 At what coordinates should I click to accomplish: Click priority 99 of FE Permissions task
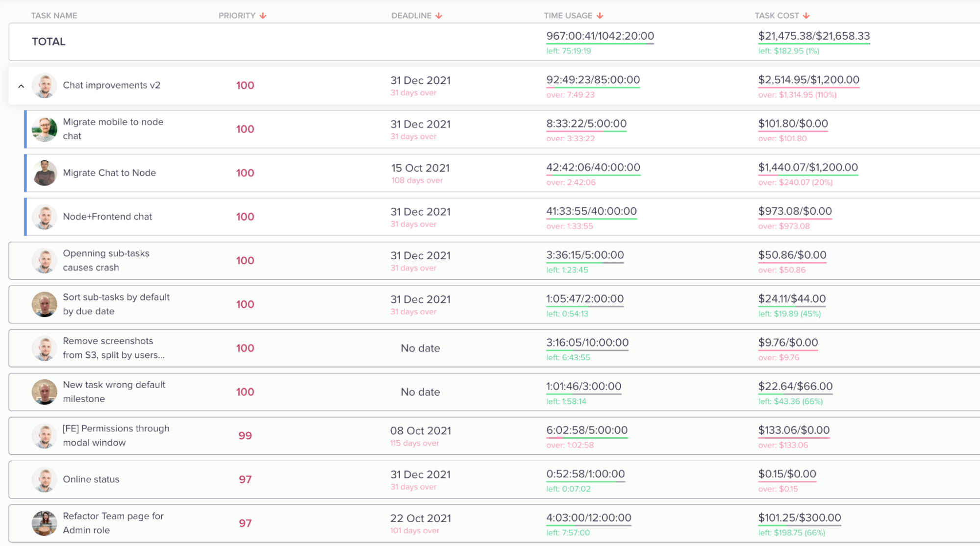pos(245,436)
